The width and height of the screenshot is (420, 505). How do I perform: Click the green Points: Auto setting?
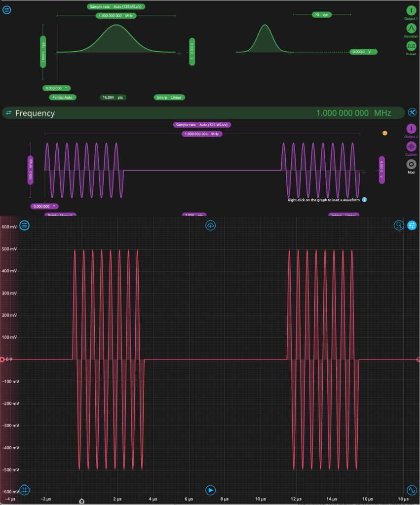pos(63,97)
